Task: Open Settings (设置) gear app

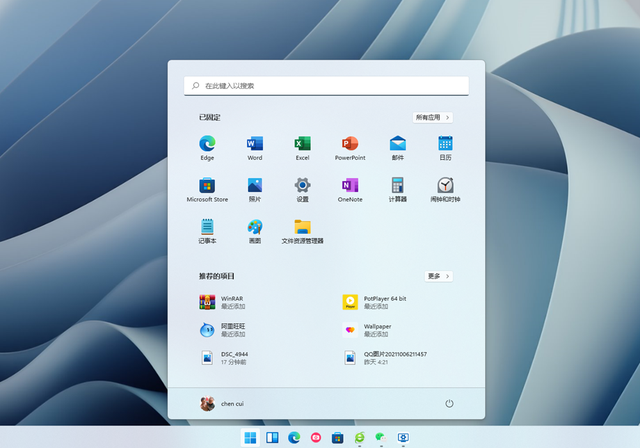Action: click(302, 189)
